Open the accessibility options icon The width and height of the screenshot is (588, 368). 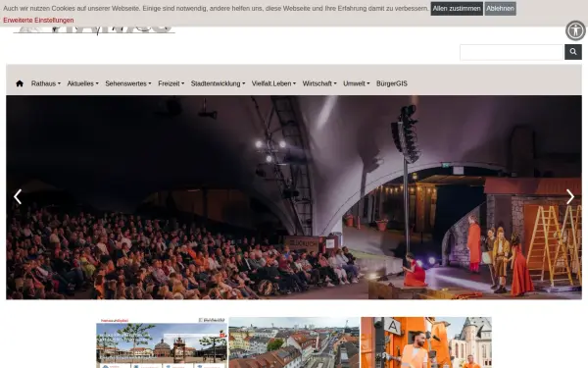pyautogui.click(x=575, y=30)
